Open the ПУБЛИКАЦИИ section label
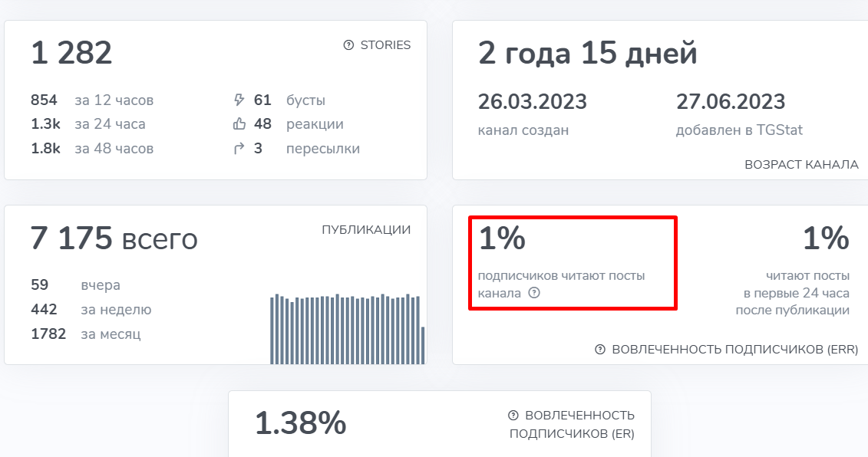The height and width of the screenshot is (457, 868). point(366,230)
